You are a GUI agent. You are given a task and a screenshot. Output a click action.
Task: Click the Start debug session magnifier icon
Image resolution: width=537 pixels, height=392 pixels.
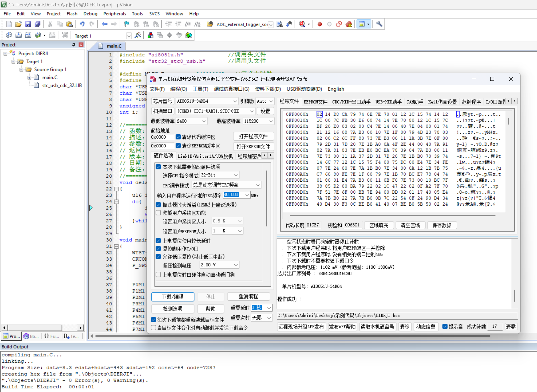tap(302, 24)
